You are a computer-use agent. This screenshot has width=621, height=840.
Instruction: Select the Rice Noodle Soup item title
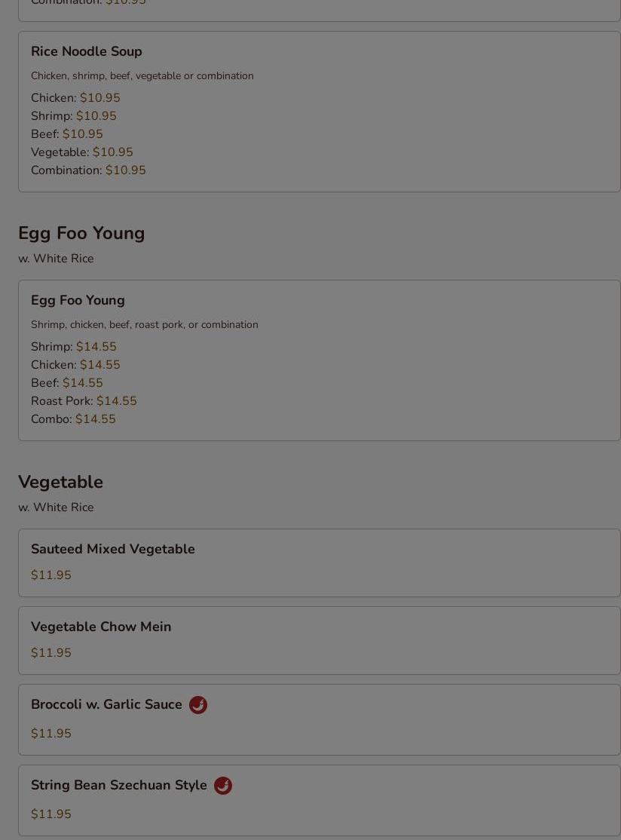86,51
